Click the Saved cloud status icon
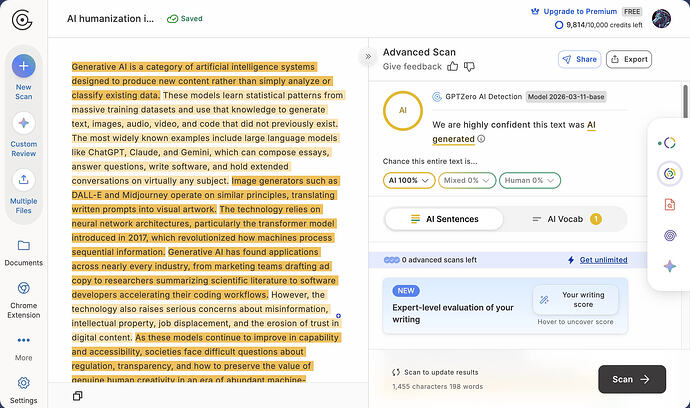This screenshot has height=408, width=690. (x=172, y=19)
